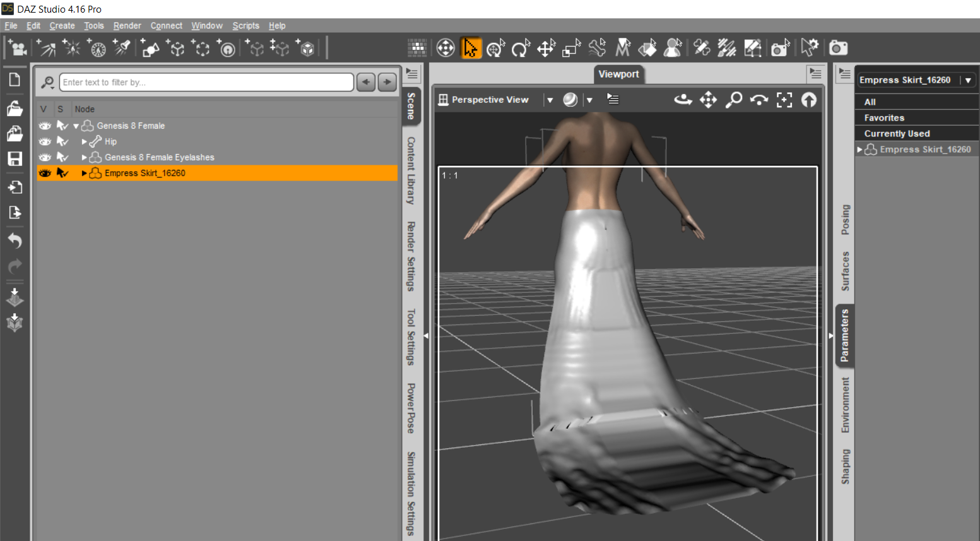The image size is (980, 541).
Task: Select the Geometry Editor tool
Action: click(x=752, y=48)
